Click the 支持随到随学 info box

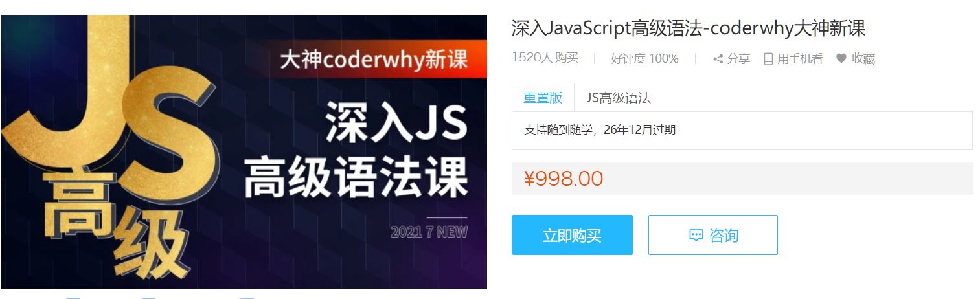coord(742,130)
